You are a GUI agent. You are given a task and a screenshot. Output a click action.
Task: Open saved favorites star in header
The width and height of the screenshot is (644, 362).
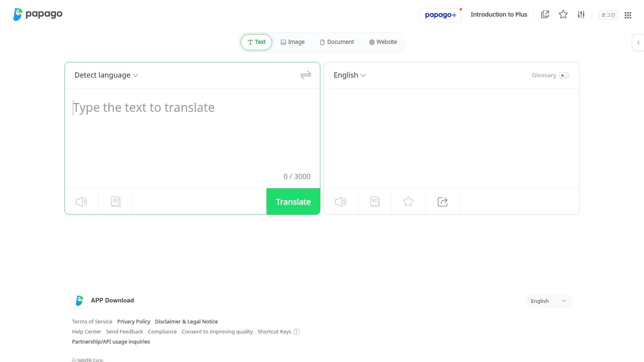coord(563,14)
